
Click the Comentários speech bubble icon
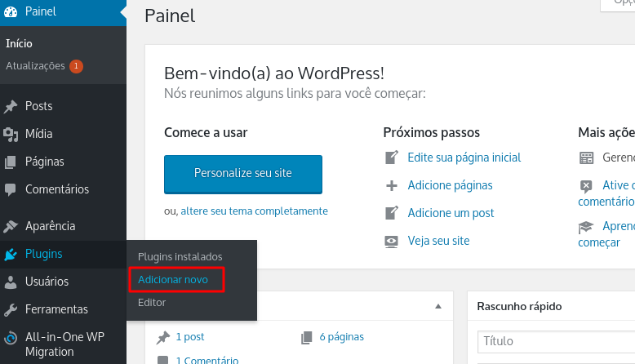(11, 189)
